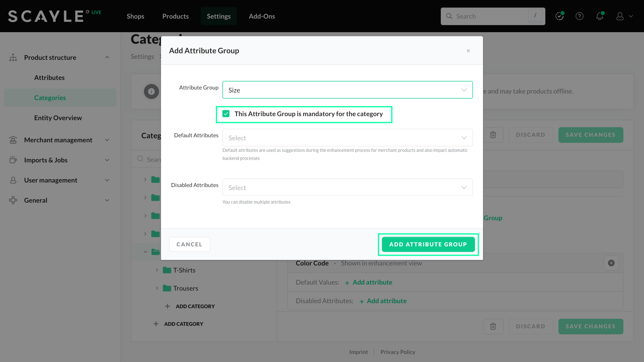Remove Color Code group with X icon
The image size is (644, 362).
(x=611, y=263)
